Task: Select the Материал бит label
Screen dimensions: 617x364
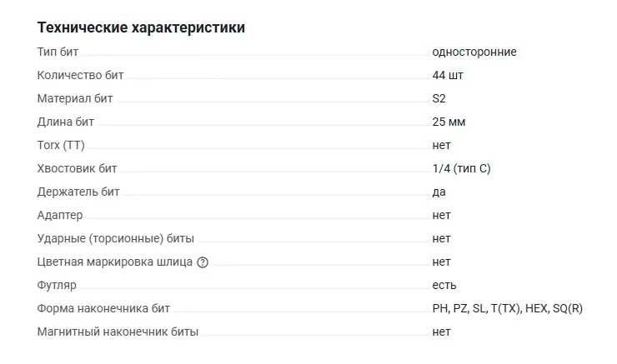Action: (x=75, y=98)
